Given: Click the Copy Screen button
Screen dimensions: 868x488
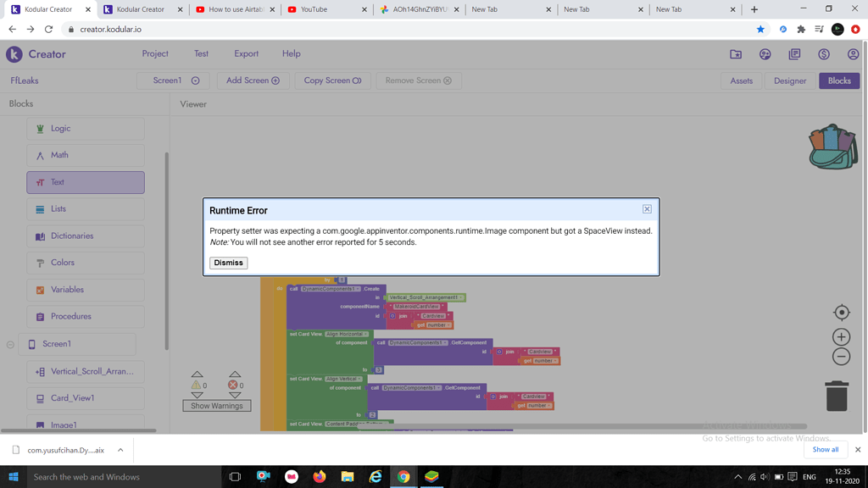Looking at the screenshot, I should (x=332, y=80).
